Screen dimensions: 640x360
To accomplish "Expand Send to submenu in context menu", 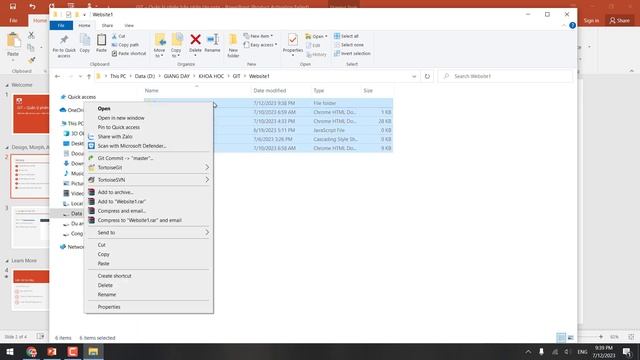I will pos(207,232).
